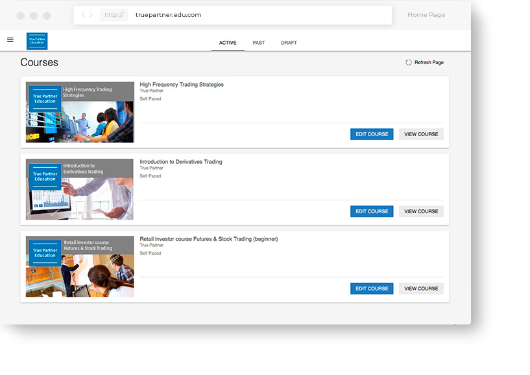Switch to the ACTIVE tab
The width and height of the screenshot is (530, 375).
(x=227, y=43)
